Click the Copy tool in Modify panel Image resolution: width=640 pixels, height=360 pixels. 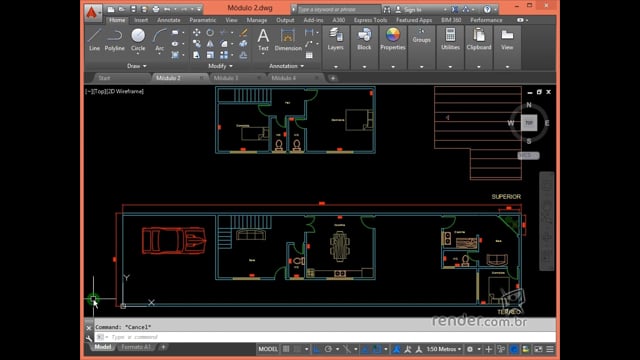click(196, 44)
